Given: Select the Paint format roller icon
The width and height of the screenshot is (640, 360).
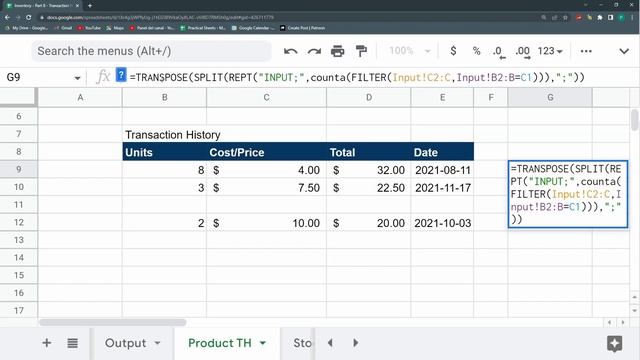Looking at the screenshot, I should [x=361, y=51].
